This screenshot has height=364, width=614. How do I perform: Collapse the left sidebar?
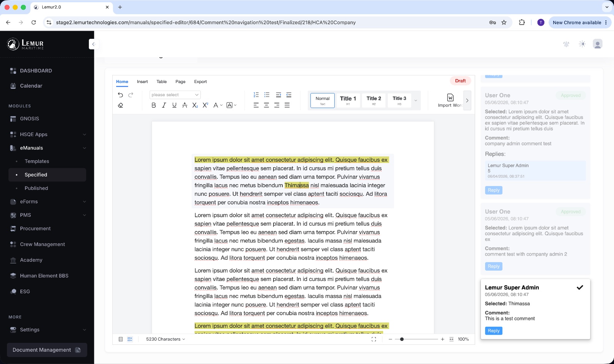(93, 44)
